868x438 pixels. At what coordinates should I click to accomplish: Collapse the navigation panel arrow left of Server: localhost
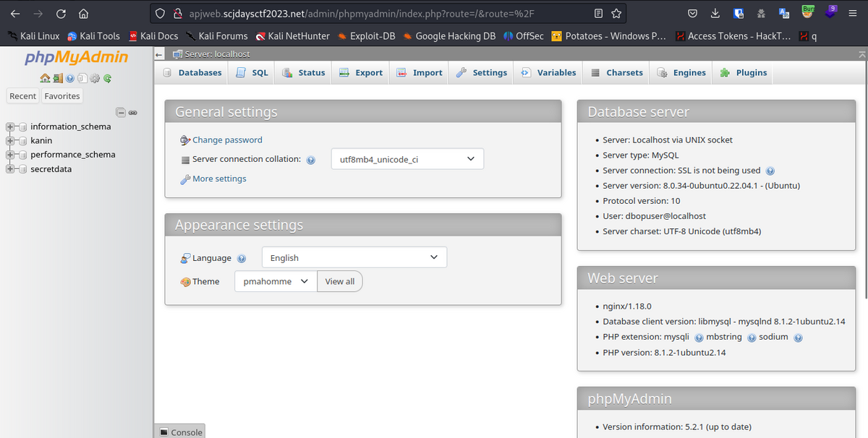(158, 54)
